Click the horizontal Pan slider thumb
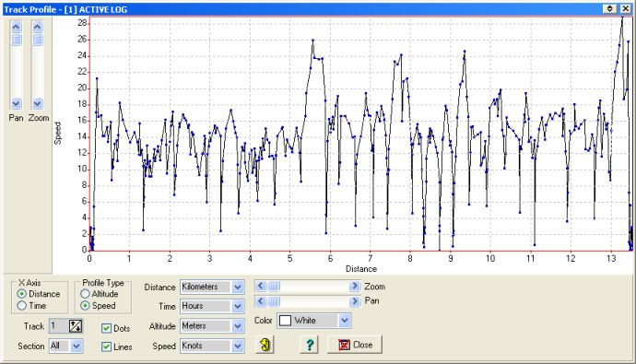Screen dimensions: 636x364 274,301
